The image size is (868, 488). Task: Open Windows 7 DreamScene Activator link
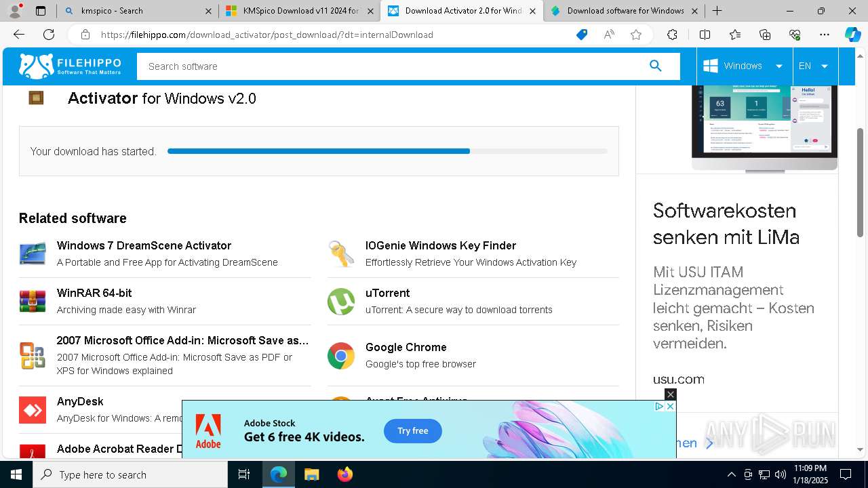click(x=144, y=245)
